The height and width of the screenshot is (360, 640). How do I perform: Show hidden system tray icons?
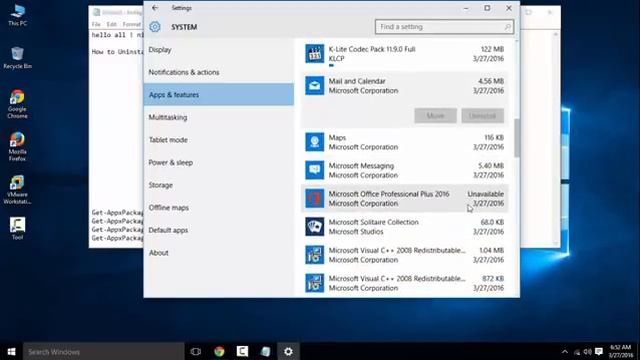tap(565, 351)
